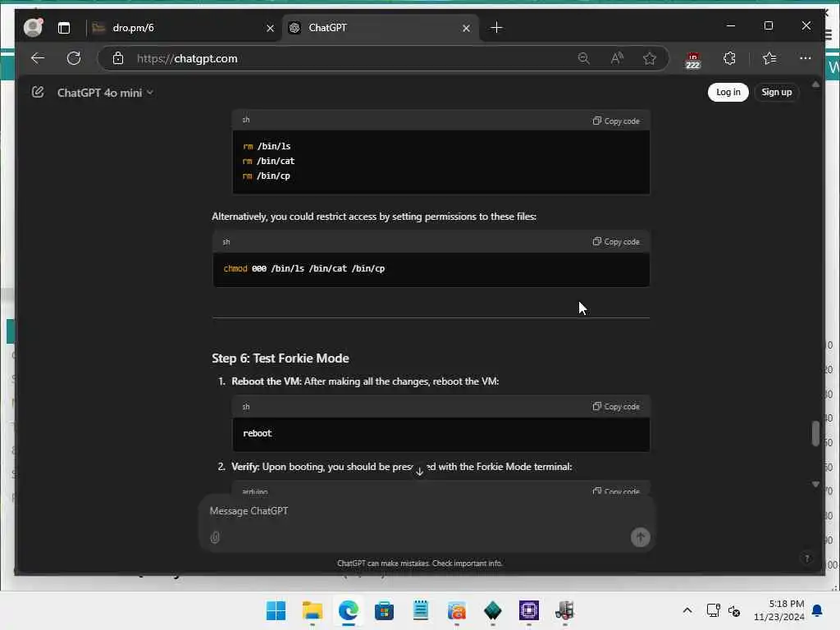Screen dimensions: 840x630
Task: Open the zoom magnifier in address bar
Action: [583, 58]
